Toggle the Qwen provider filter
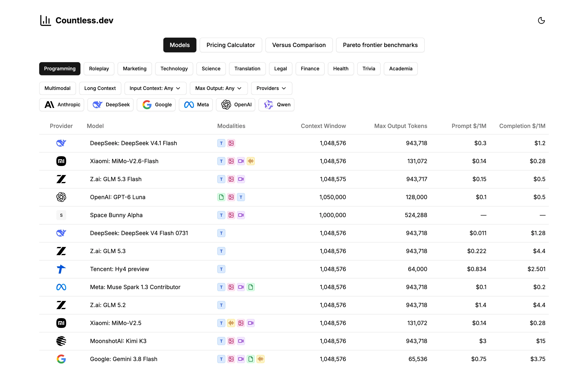The height and width of the screenshot is (368, 588). [276, 104]
